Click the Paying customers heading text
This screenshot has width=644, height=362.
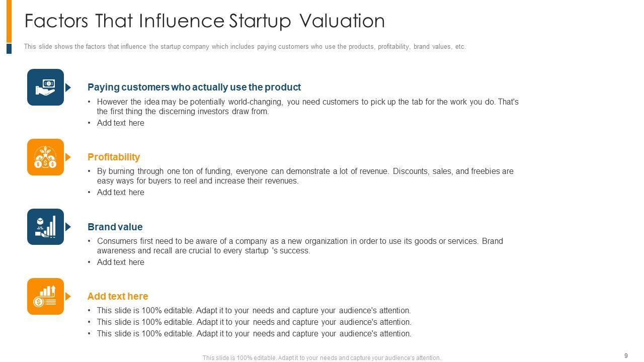tap(194, 87)
